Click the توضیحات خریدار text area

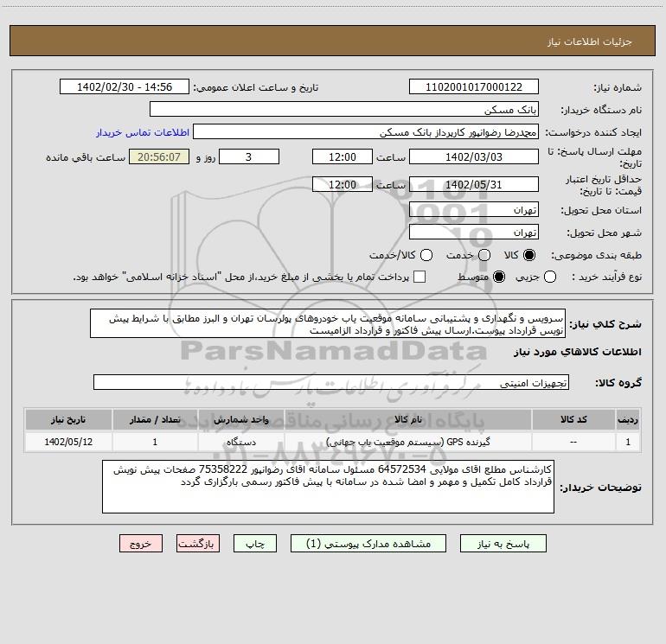329,487
